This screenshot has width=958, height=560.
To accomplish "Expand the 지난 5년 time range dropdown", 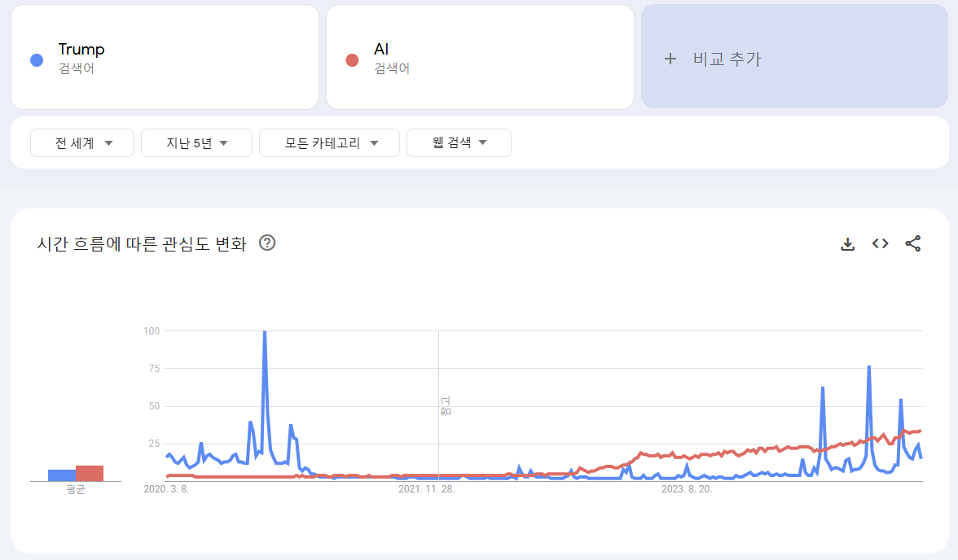I will (x=197, y=143).
